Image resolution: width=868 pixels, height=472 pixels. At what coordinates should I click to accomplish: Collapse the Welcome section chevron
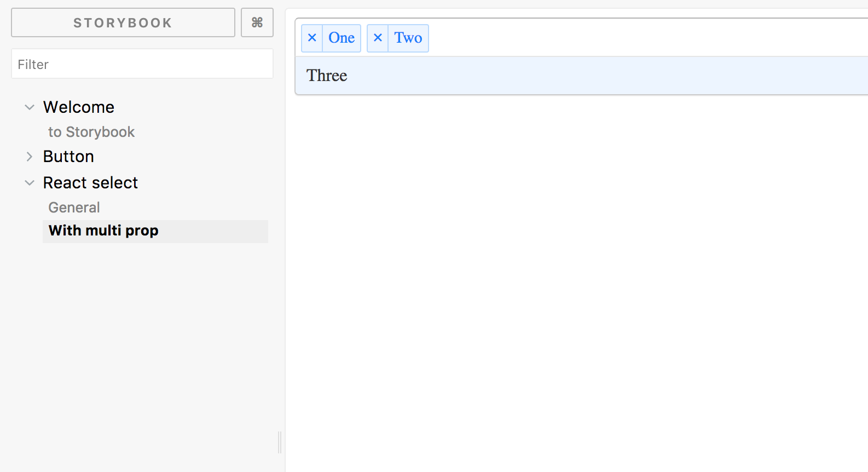pyautogui.click(x=30, y=107)
